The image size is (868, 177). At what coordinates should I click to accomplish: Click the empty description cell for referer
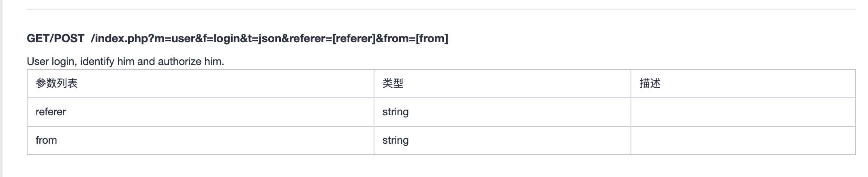click(x=742, y=112)
